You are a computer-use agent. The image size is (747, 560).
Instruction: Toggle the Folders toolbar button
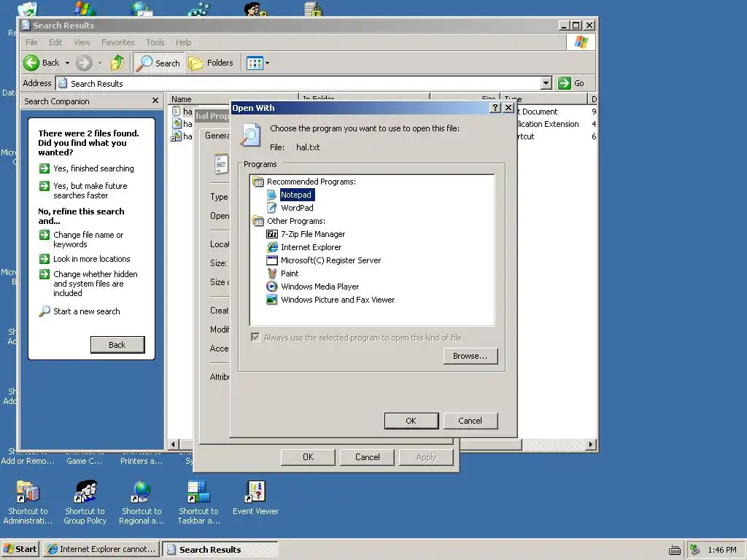tap(211, 63)
